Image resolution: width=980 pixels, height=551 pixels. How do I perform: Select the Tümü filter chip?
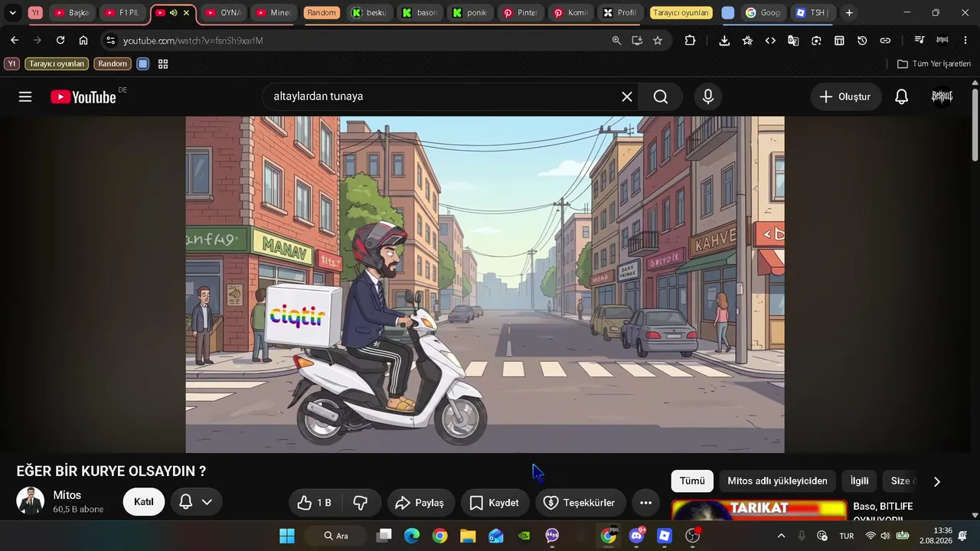692,481
